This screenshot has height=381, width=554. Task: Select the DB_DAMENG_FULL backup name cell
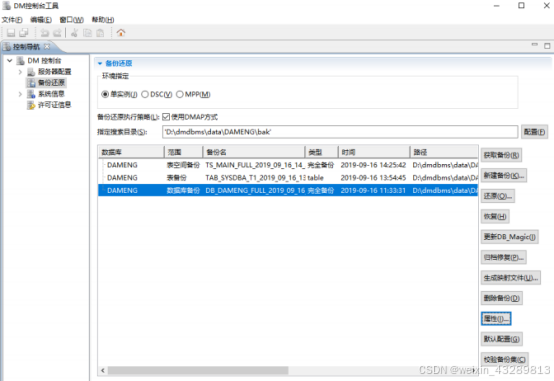[x=255, y=190]
